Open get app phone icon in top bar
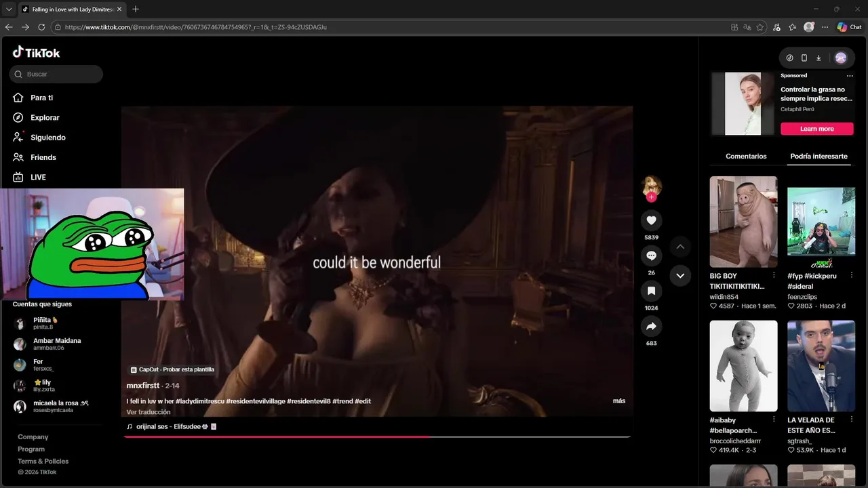This screenshot has width=868, height=488. pyautogui.click(x=804, y=58)
